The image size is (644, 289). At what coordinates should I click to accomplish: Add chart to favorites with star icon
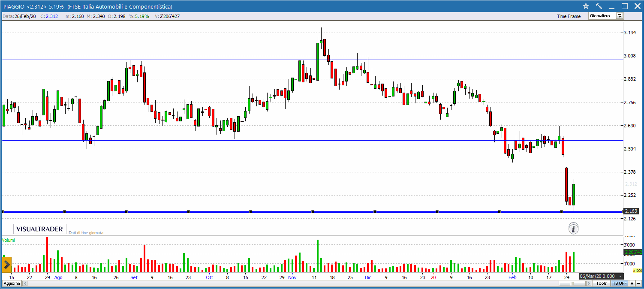(x=586, y=6)
